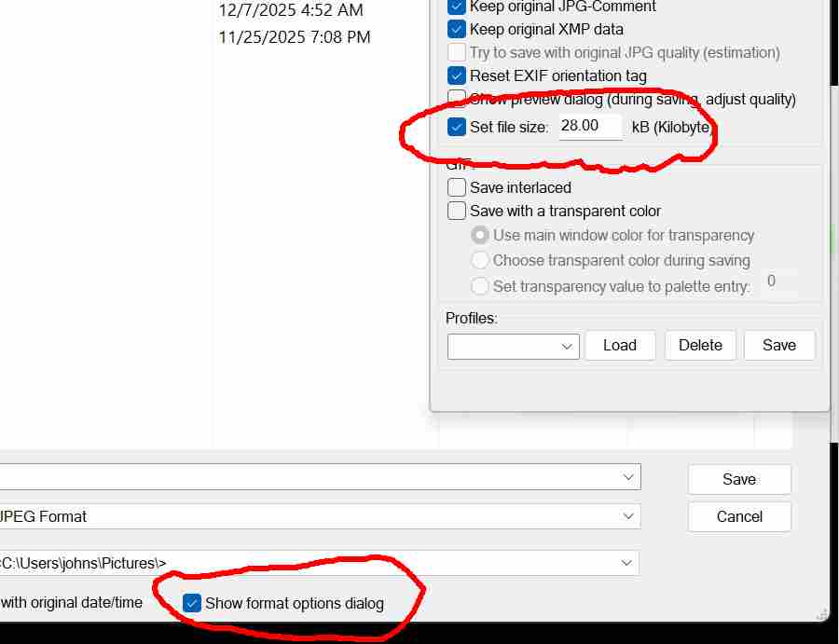Click the Load profile button
This screenshot has height=644, width=839.
620,345
